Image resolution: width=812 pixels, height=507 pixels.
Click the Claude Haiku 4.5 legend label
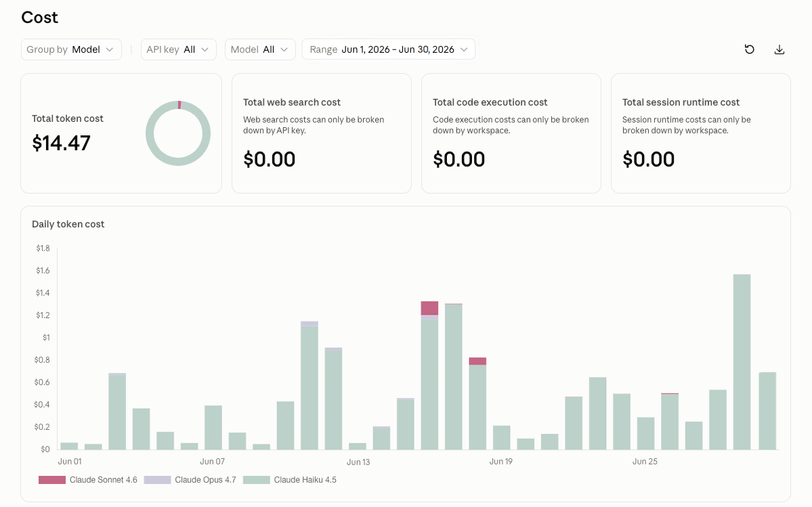tap(305, 480)
